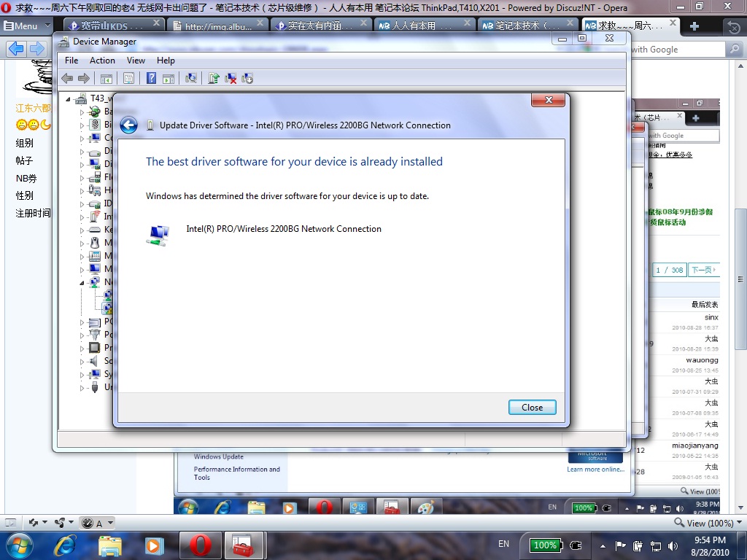Select the monitor category icon in tree
The image size is (747, 560).
[95, 269]
